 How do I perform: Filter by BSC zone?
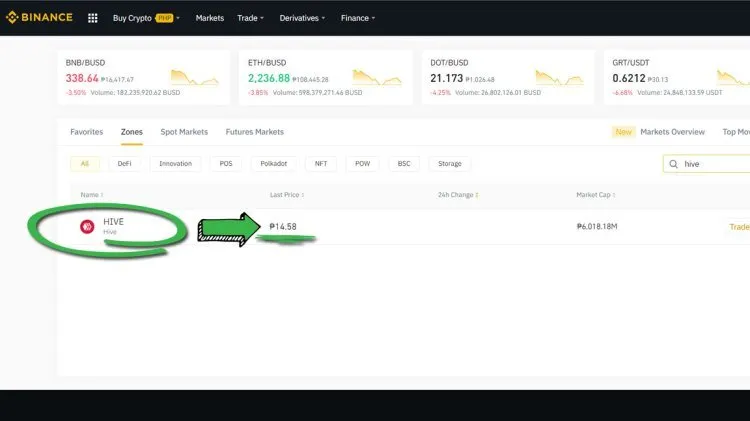tap(404, 164)
